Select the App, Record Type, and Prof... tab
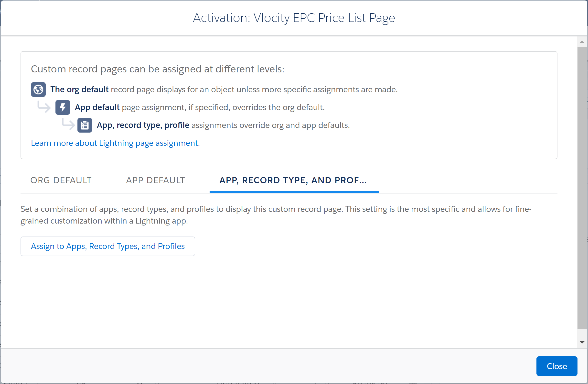 294,180
